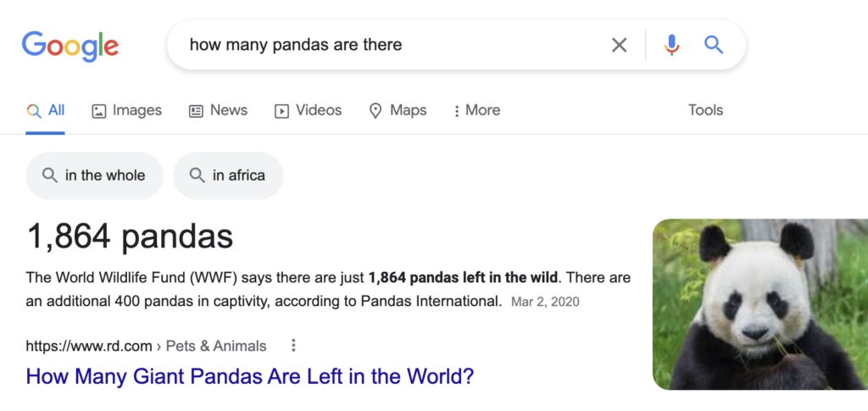Expand the More search categories menu
Image resolution: width=868 pixels, height=411 pixels.
[477, 110]
